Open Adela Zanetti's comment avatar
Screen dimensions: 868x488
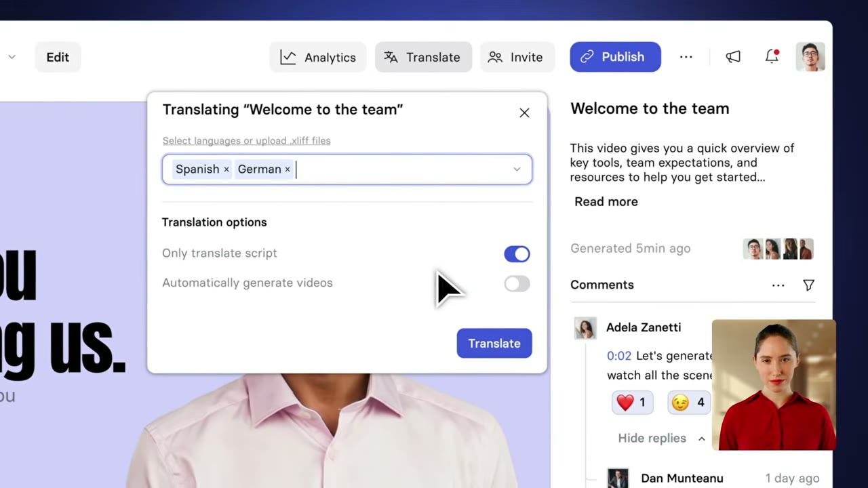(585, 328)
